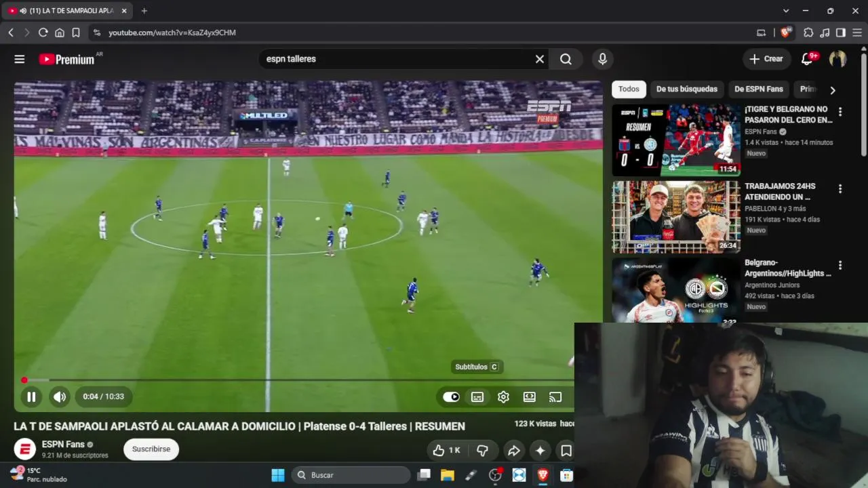Open File Explorer from the taskbar
This screenshot has height=488, width=868.
point(448,475)
